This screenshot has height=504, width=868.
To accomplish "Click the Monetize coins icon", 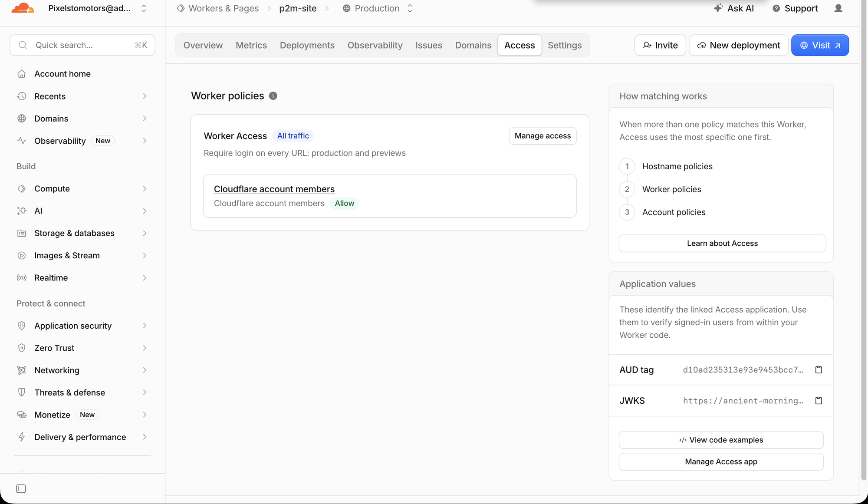I will click(x=22, y=415).
